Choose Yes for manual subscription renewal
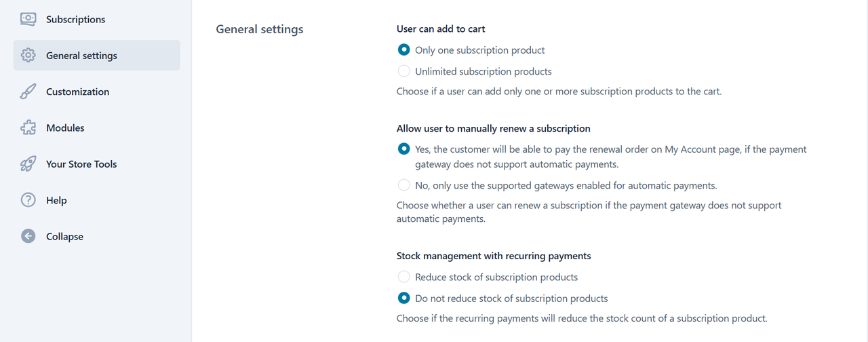 [x=404, y=149]
